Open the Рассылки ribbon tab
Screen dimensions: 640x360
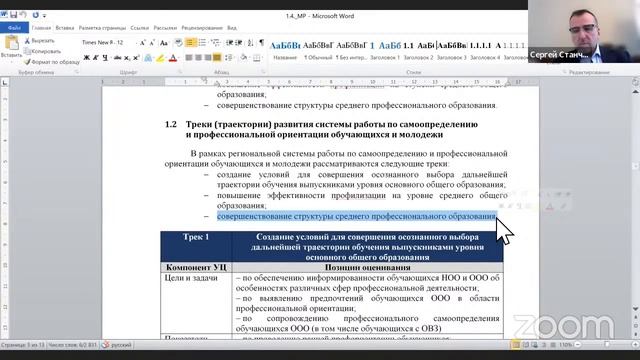(165, 28)
